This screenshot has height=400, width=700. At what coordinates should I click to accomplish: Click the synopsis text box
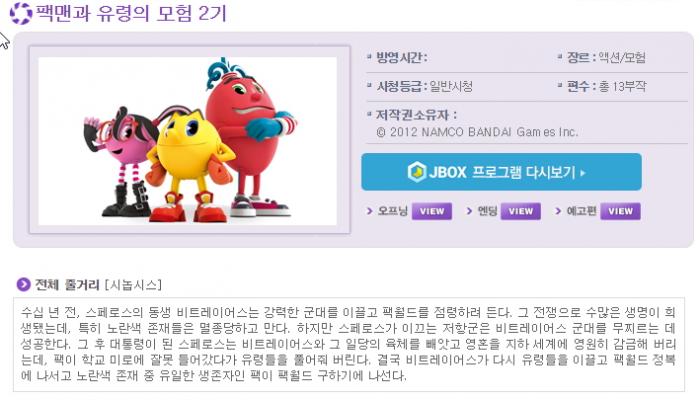[349, 344]
